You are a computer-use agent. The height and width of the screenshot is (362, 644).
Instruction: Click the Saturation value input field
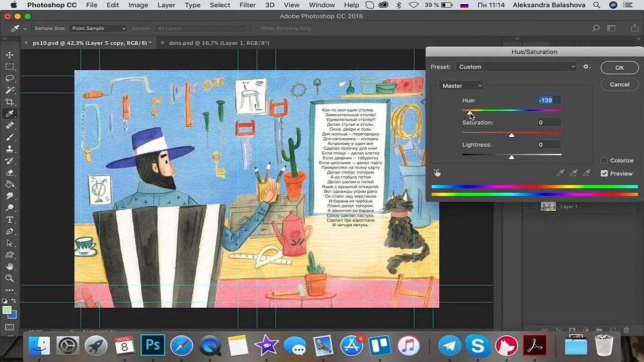548,122
